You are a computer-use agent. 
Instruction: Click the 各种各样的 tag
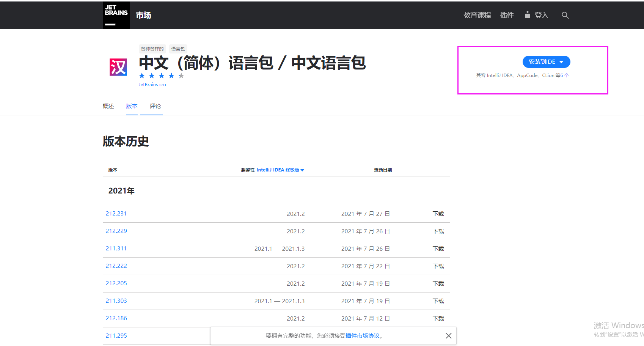(x=152, y=49)
